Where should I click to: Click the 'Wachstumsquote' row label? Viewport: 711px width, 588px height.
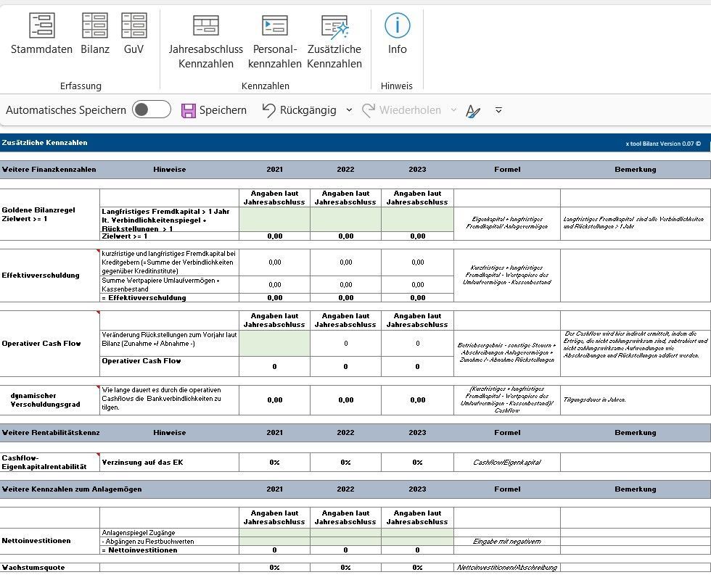(33, 567)
